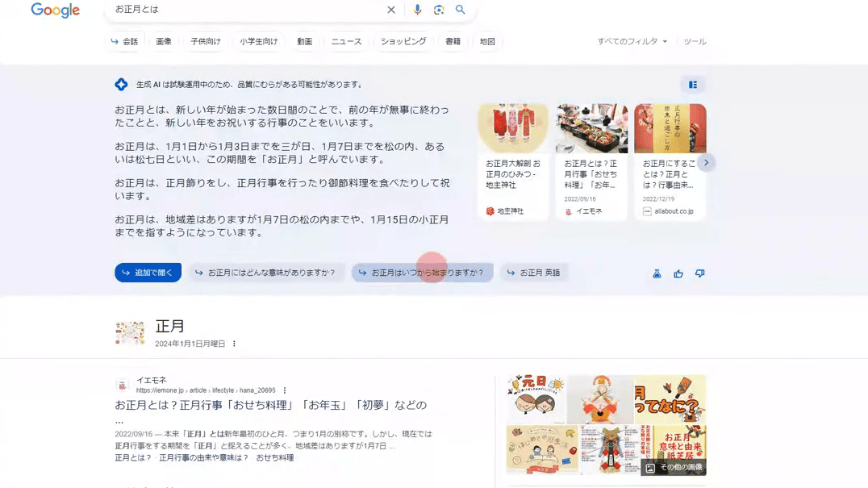The image size is (868, 488).
Task: Click the Labs flask icon
Action: click(657, 273)
